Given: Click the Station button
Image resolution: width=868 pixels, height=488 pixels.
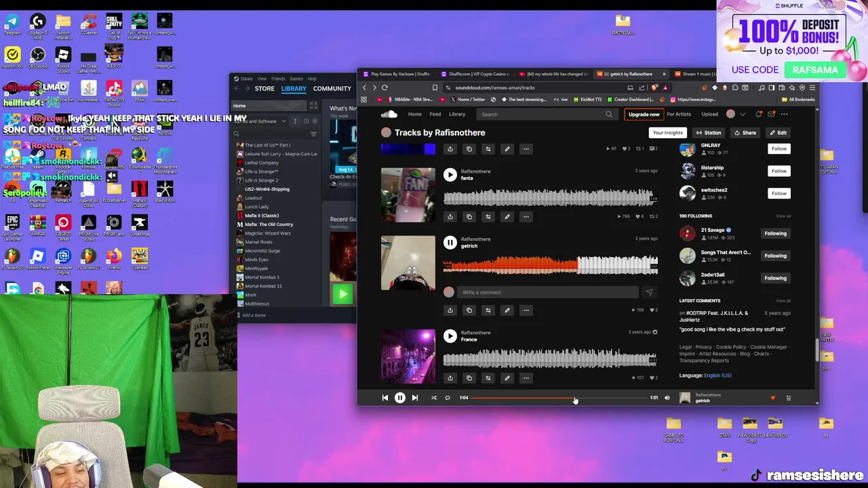Looking at the screenshot, I should [x=709, y=133].
